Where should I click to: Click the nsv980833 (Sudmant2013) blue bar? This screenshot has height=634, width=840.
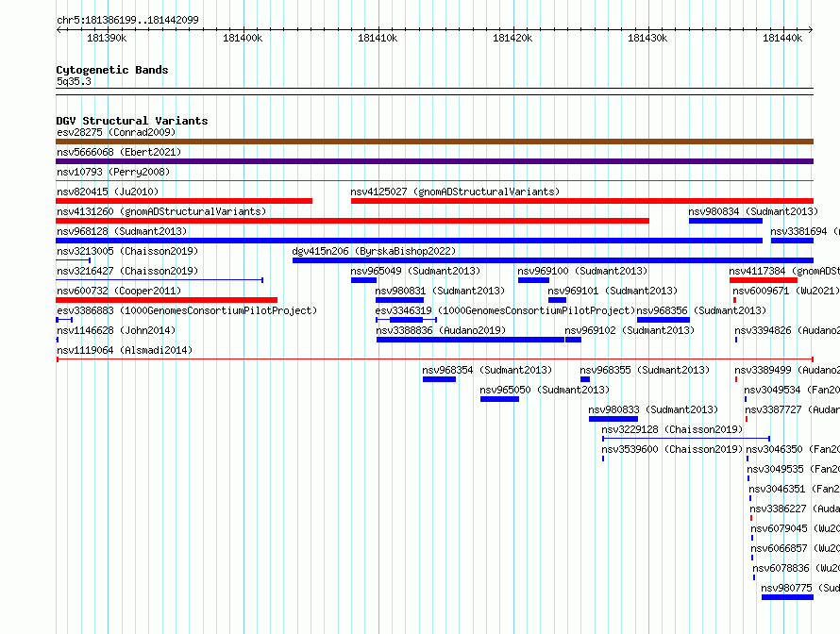coord(613,419)
